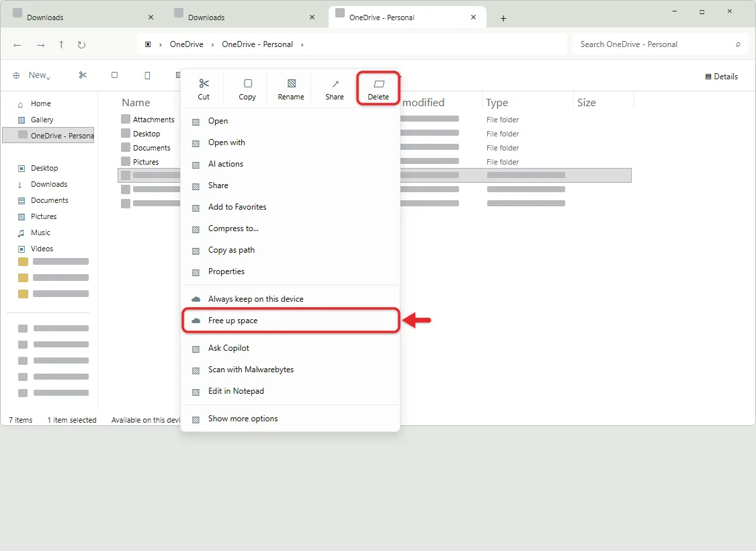The image size is (756, 551).
Task: Choose Ask Copilot entry
Action: (x=291, y=348)
